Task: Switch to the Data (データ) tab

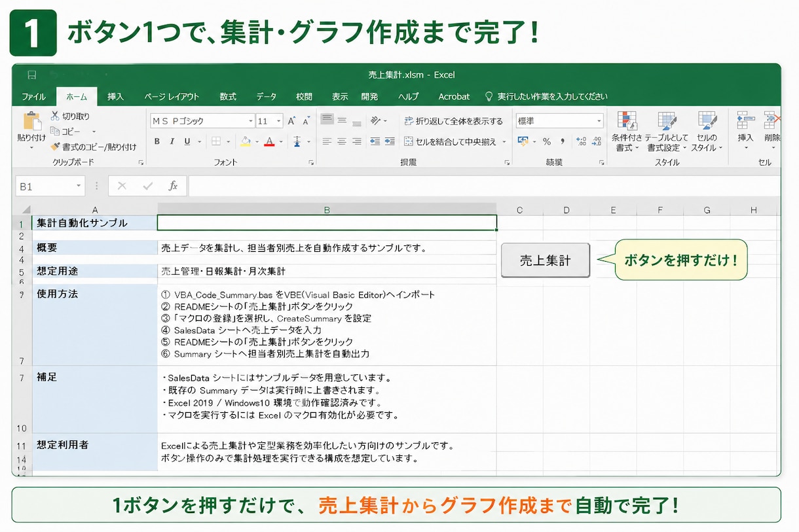Action: (x=267, y=96)
